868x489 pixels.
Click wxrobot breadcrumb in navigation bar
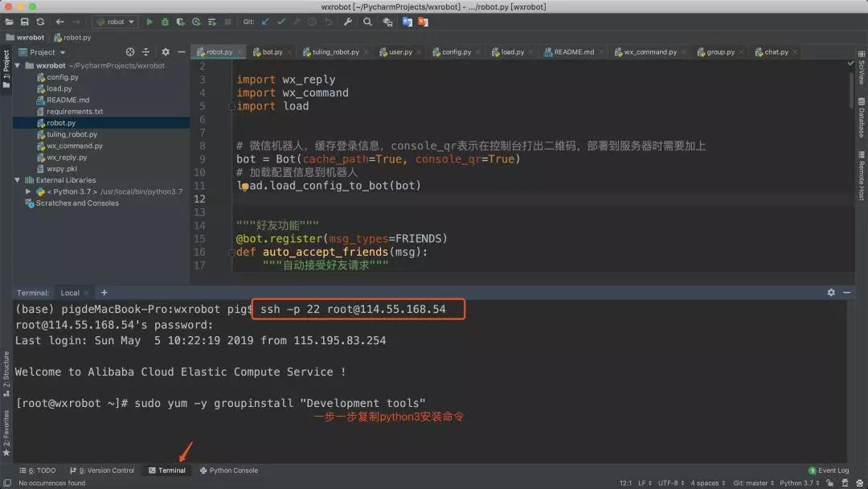25,37
